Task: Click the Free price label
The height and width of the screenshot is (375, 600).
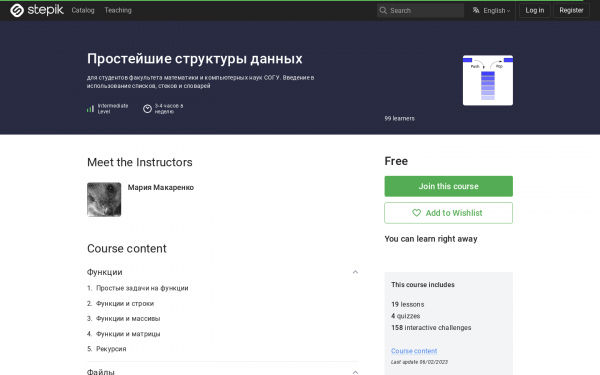Action: pos(396,161)
